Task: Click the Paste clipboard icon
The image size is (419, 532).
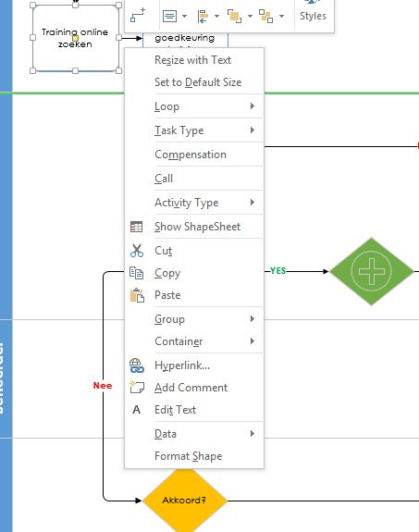Action: [137, 295]
